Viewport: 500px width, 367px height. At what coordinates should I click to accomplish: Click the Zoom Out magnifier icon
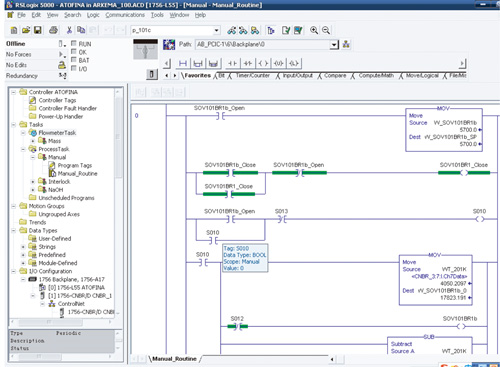tap(326, 30)
